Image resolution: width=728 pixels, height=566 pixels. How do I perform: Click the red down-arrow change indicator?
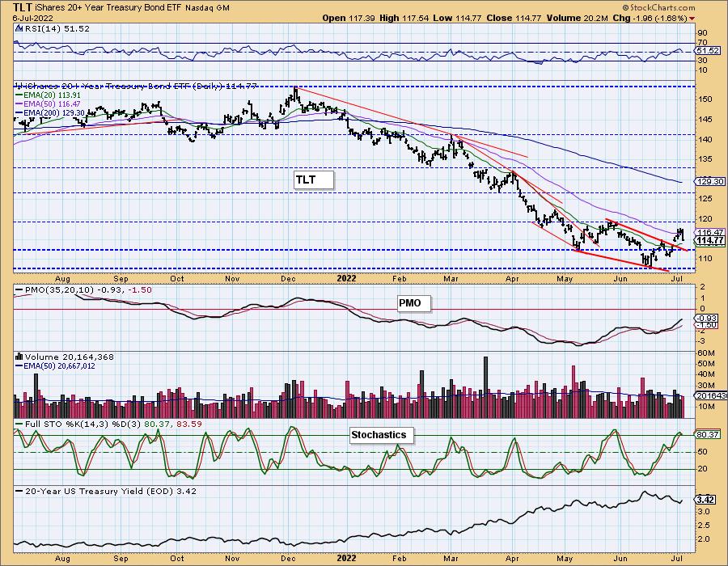click(x=692, y=19)
